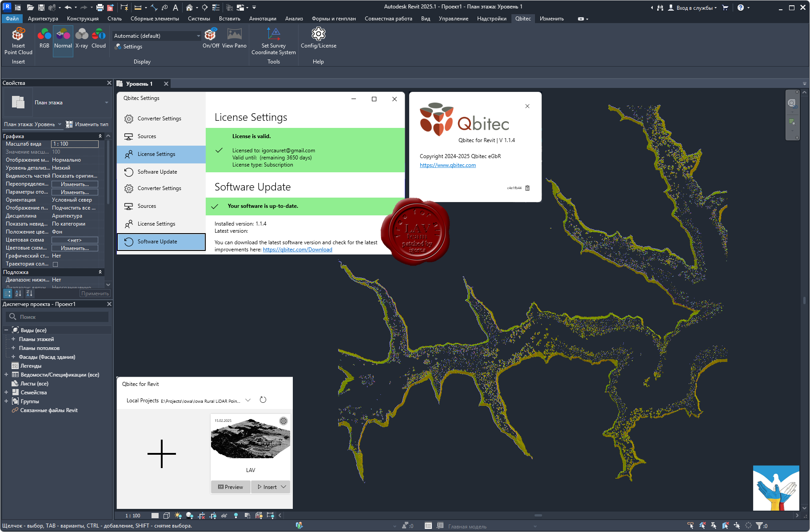Click Цветовая схема <нет> button
The width and height of the screenshot is (810, 532).
(75, 240)
